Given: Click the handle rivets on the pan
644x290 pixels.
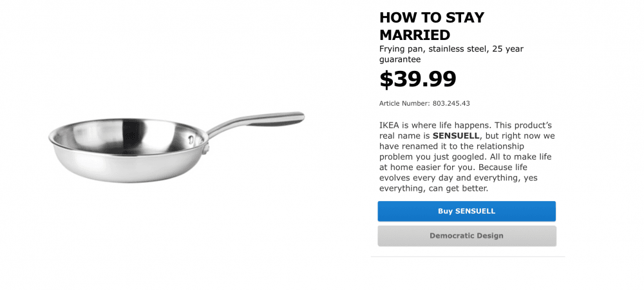Looking at the screenshot, I should (x=191, y=137).
